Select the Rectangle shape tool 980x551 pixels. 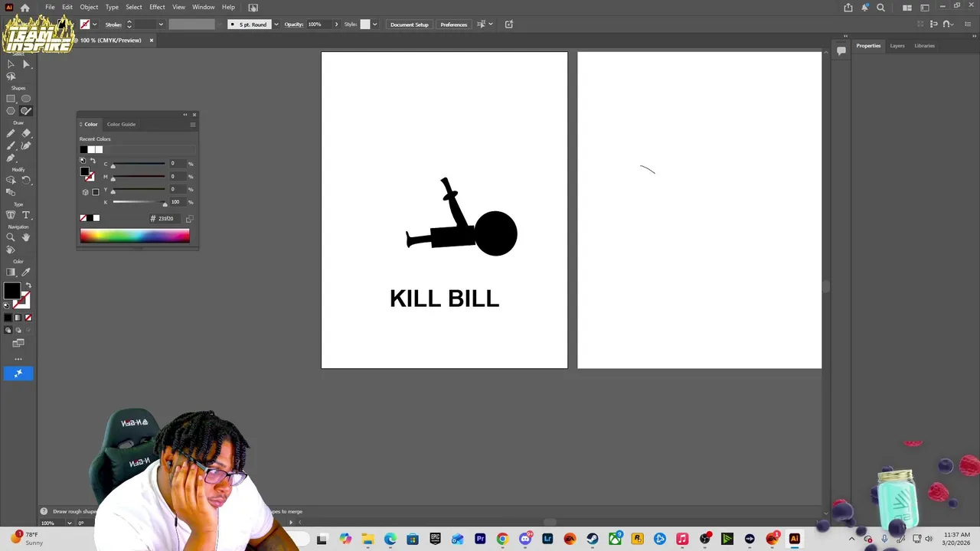pos(11,99)
